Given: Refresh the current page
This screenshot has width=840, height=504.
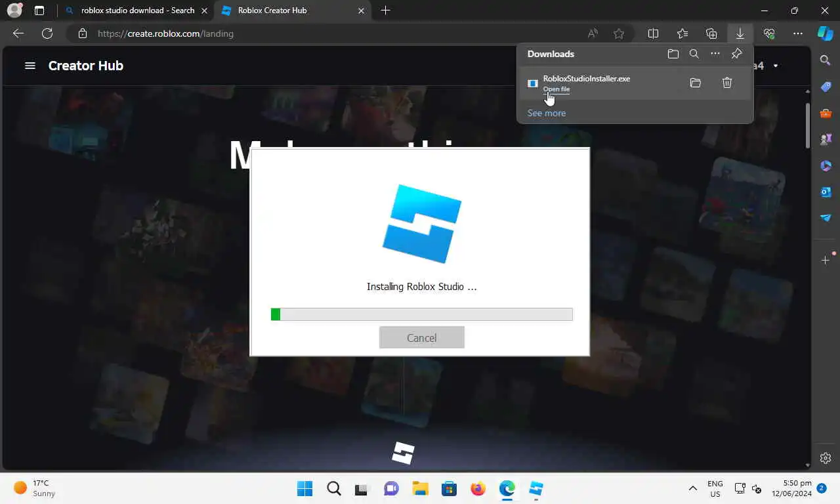Looking at the screenshot, I should coord(47,33).
